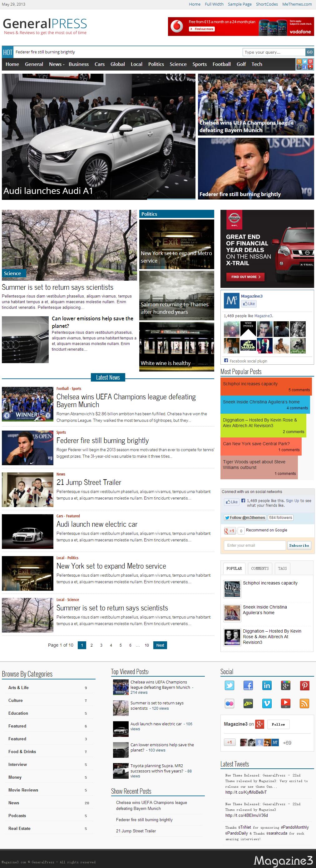This screenshot has height=868, width=316.
Task: Click the Subscribe button
Action: coord(299,545)
